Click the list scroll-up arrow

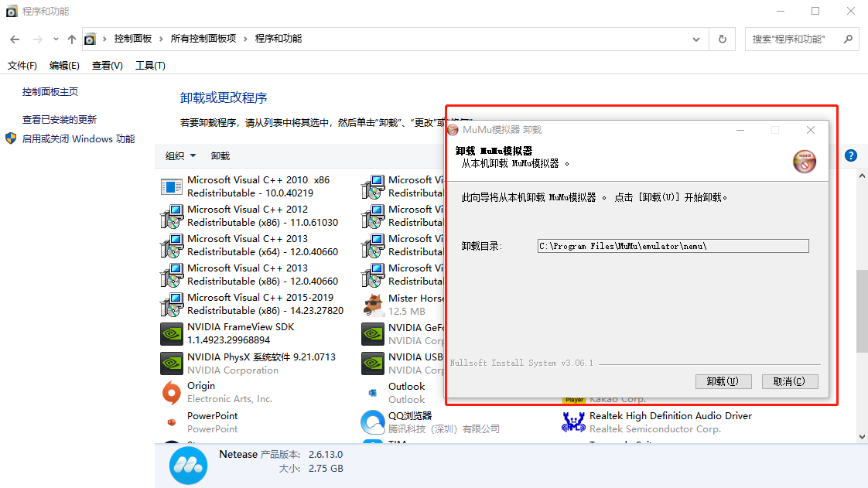tap(862, 176)
